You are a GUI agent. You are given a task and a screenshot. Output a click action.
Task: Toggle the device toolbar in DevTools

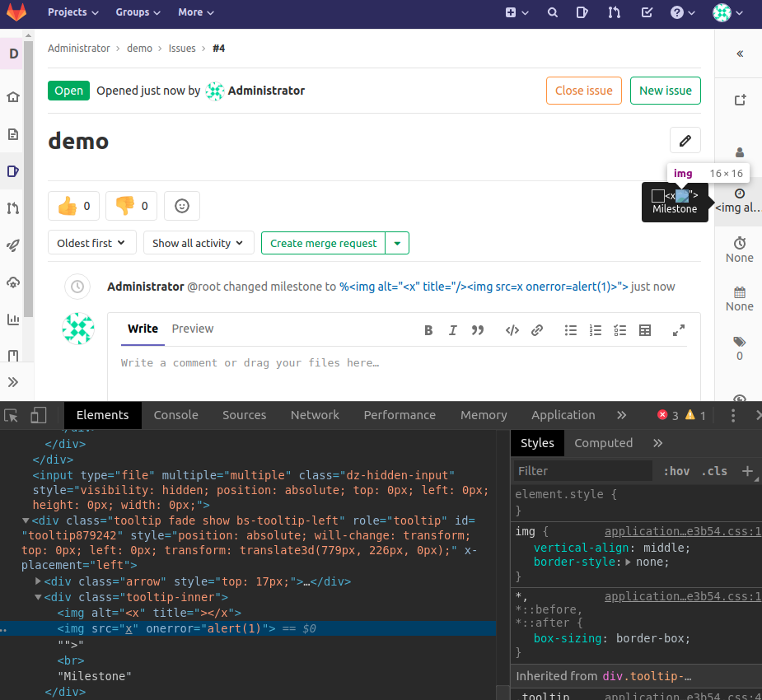38,415
